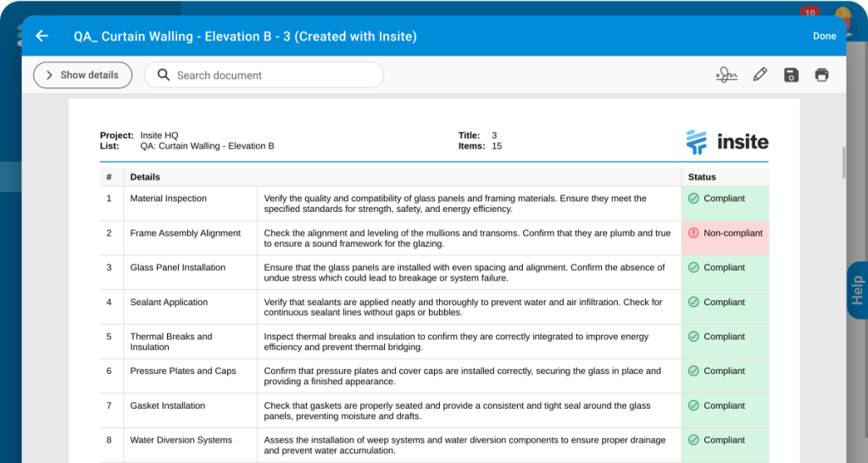Click the red notification badge
The height and width of the screenshot is (463, 868).
pos(810,13)
